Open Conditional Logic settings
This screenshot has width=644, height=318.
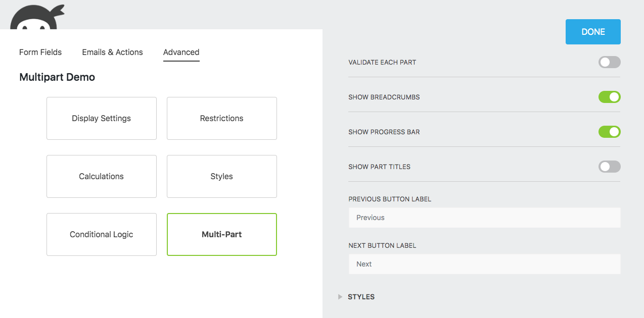[x=101, y=234]
